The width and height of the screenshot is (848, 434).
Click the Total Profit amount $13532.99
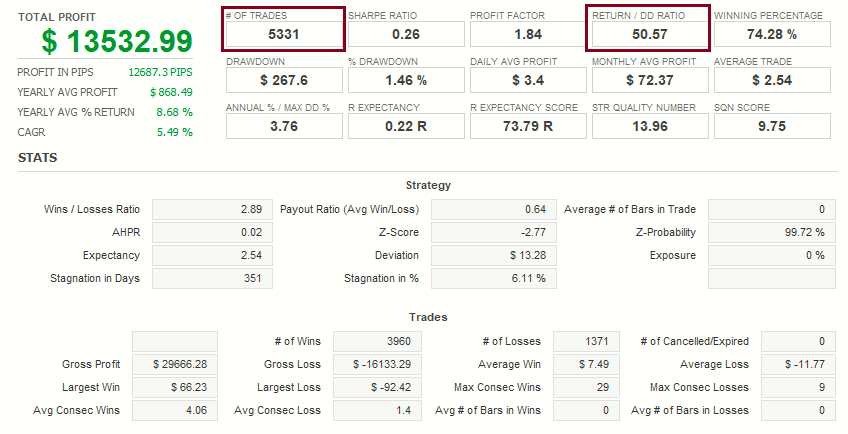(x=116, y=41)
